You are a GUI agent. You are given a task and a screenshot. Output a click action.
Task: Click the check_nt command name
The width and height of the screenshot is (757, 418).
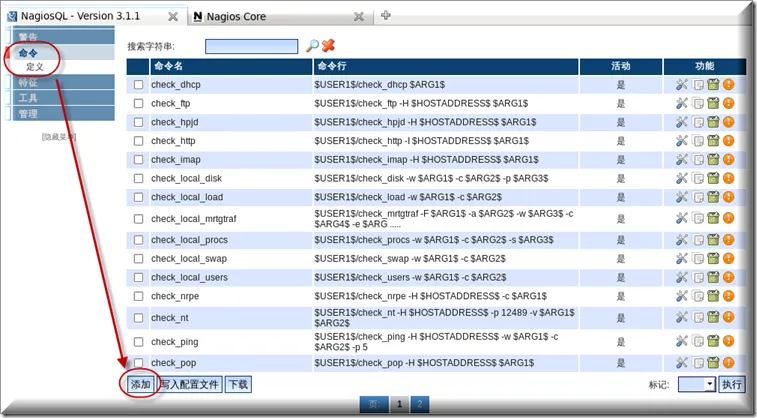point(169,318)
